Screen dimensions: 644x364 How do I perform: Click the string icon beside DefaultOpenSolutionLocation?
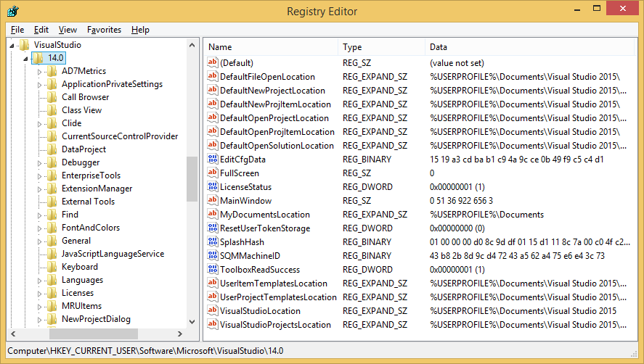[212, 145]
